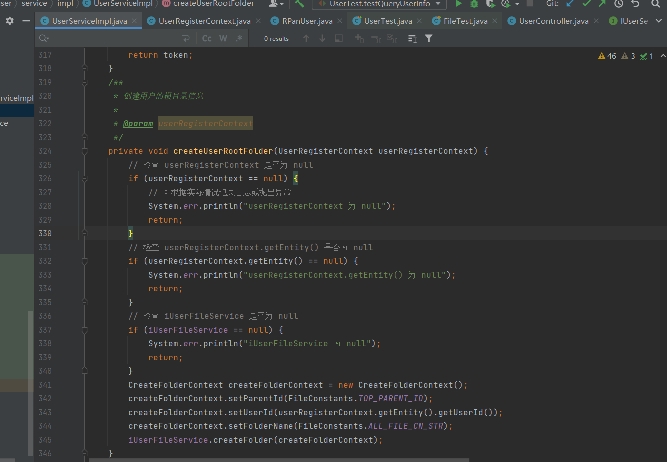This screenshot has height=462, width=667.
Task: Update project with Git blue arrow
Action: [570, 4]
